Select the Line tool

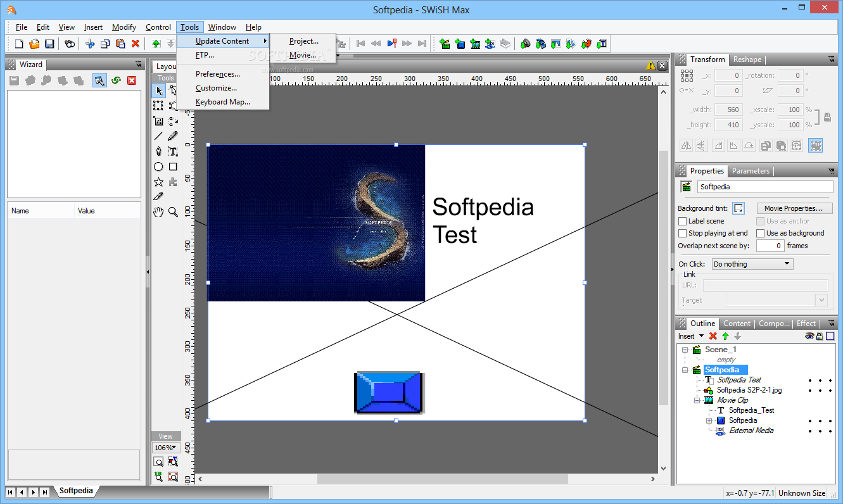tap(158, 136)
